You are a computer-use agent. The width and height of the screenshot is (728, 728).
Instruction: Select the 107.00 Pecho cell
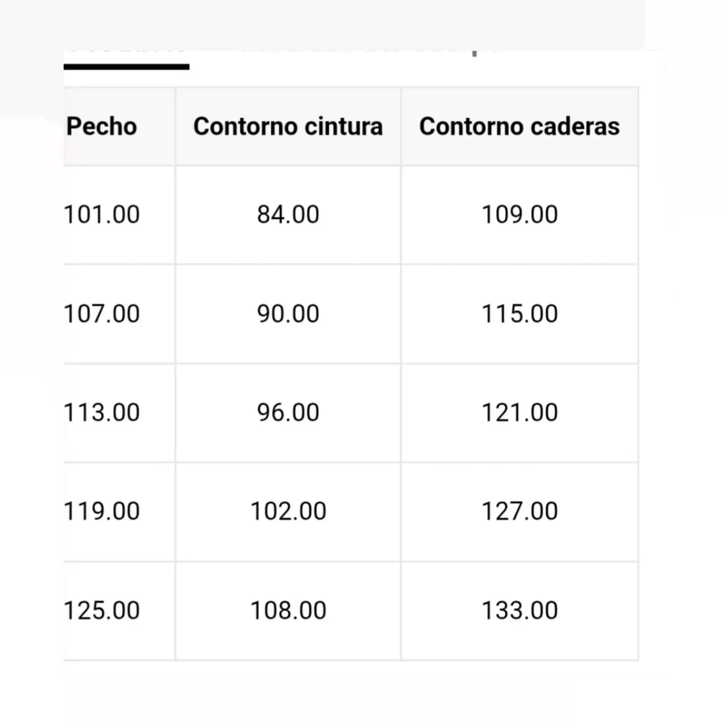pos(102,314)
